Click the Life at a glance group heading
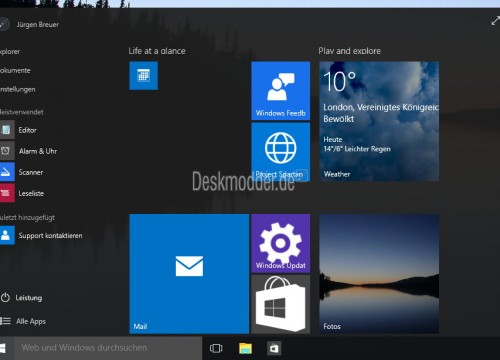Image resolution: width=500 pixels, height=360 pixels. pos(157,51)
